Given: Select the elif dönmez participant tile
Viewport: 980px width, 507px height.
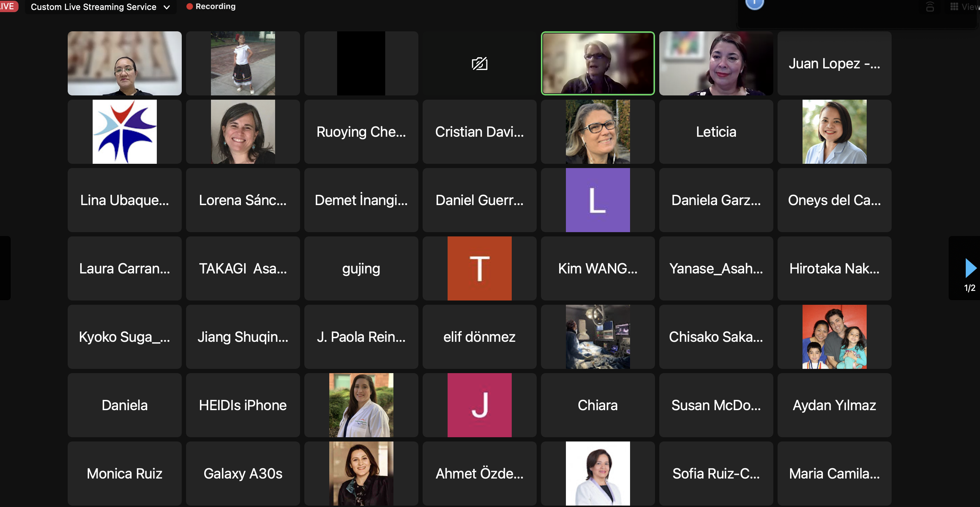Looking at the screenshot, I should coord(479,337).
